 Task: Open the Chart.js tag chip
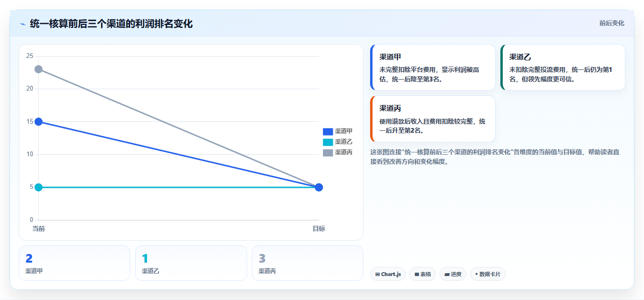pos(388,274)
